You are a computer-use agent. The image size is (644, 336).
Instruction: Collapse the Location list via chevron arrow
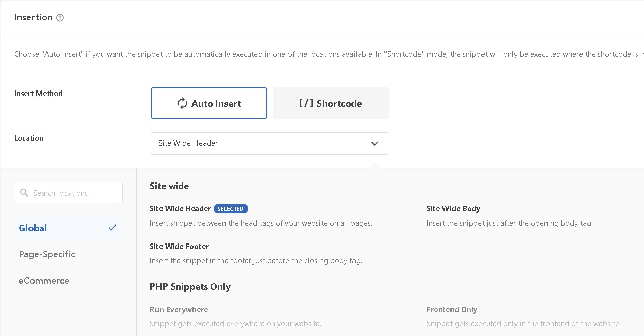[x=375, y=143]
